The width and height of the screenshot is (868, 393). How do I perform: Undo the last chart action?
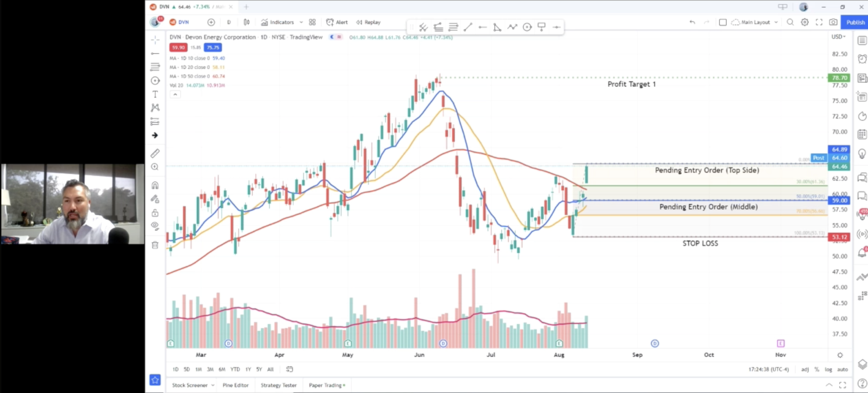coord(692,22)
